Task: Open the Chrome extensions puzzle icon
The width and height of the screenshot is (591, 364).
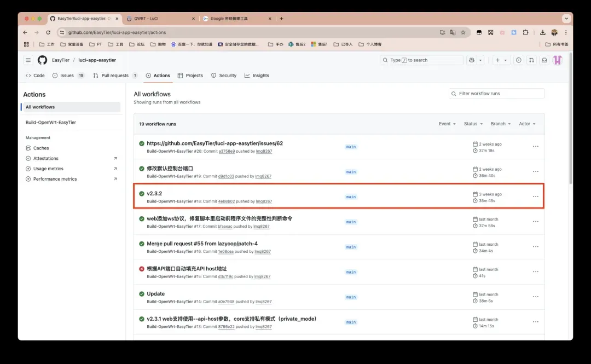Action: [525, 32]
